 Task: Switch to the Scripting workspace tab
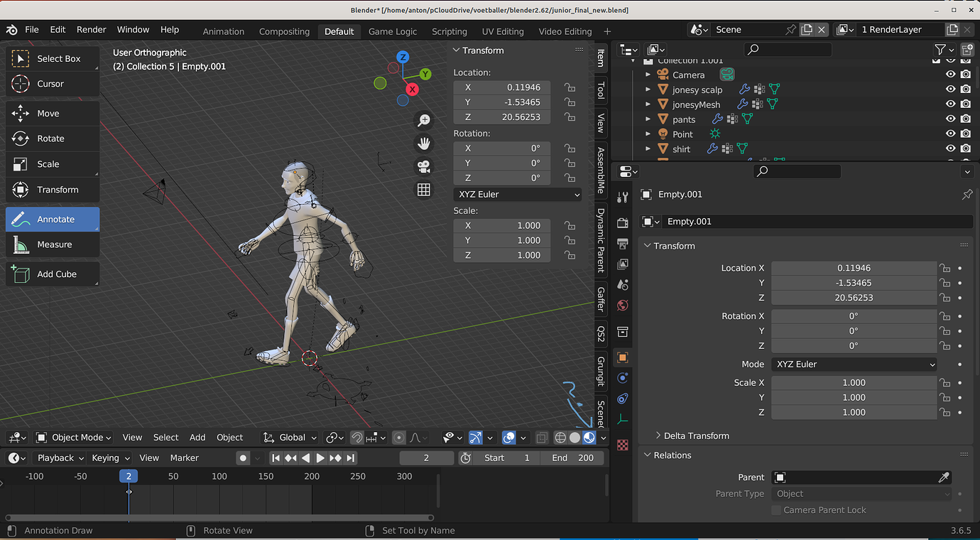[450, 31]
